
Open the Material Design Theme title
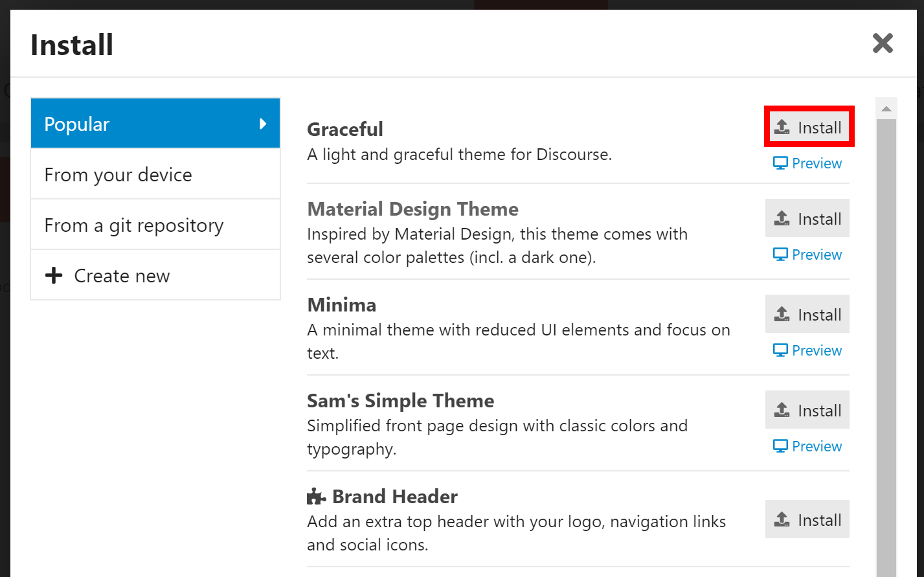412,209
